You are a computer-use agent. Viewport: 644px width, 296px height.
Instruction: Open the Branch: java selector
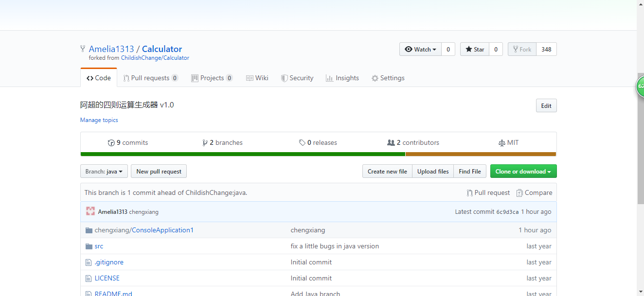[104, 171]
